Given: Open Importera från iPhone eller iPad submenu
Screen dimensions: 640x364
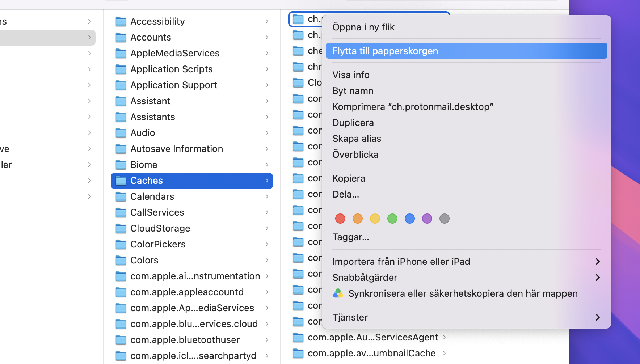Looking at the screenshot, I should pyautogui.click(x=467, y=262).
